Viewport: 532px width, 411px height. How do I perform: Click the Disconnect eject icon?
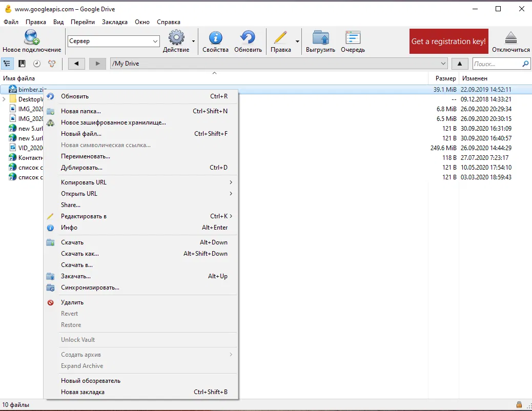coord(510,37)
